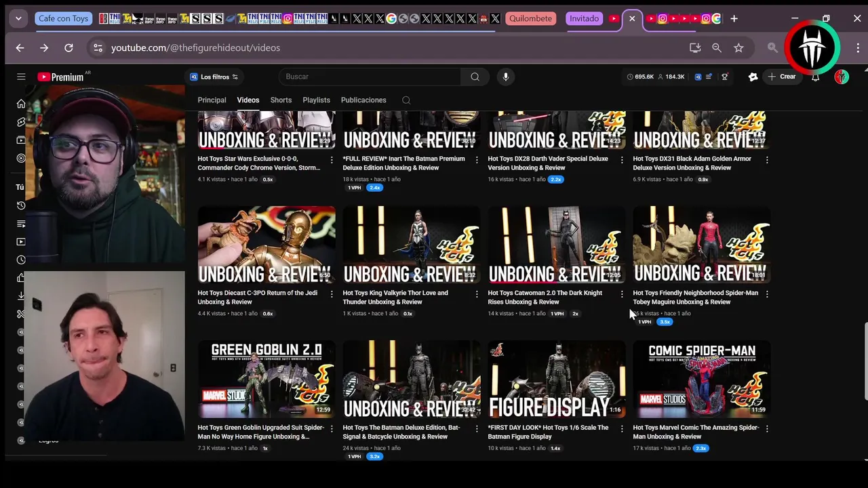Open the Comic Spider-Man thumbnail
This screenshot has width=868, height=488.
tap(702, 379)
